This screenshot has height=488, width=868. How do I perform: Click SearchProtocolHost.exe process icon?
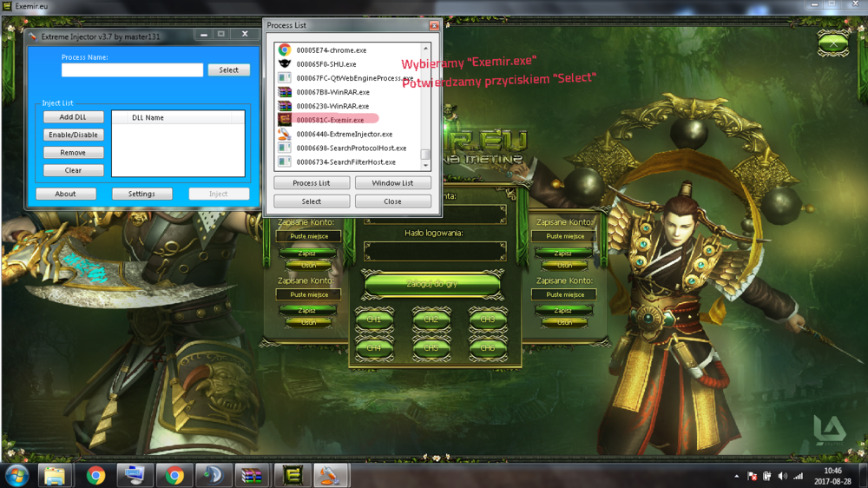[285, 148]
